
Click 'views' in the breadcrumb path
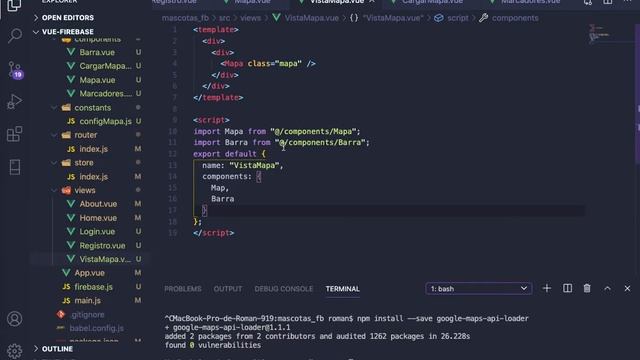click(250, 18)
